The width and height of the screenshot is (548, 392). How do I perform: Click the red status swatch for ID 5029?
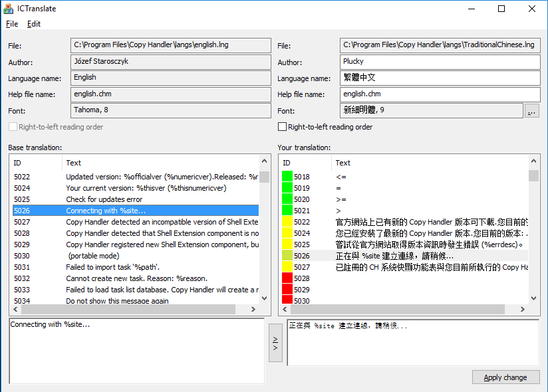tap(287, 290)
